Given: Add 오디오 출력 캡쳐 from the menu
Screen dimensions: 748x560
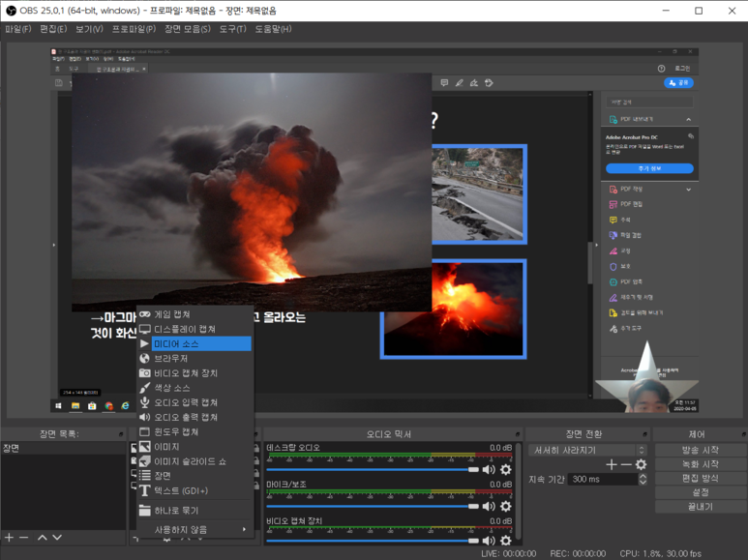Looking at the screenshot, I should [x=194, y=418].
